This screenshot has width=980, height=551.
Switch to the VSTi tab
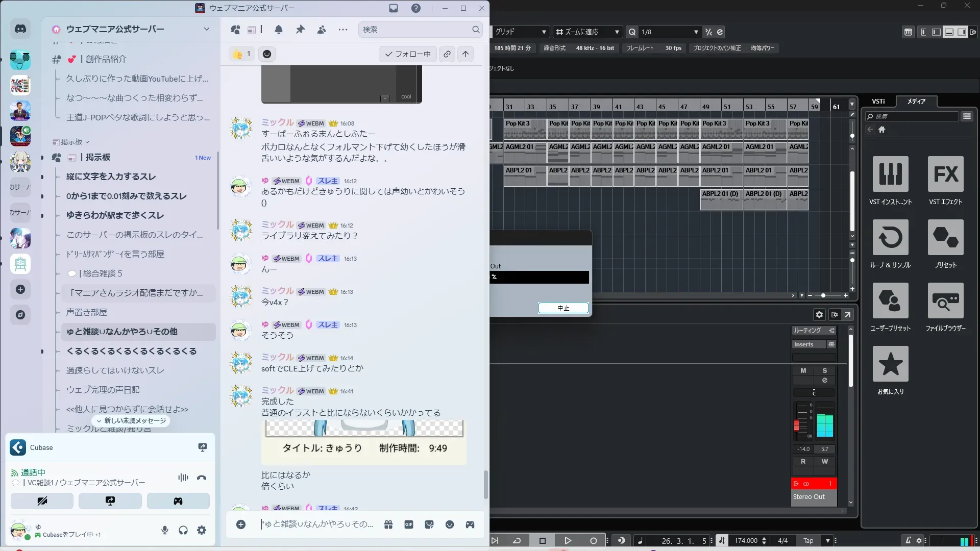coord(878,101)
